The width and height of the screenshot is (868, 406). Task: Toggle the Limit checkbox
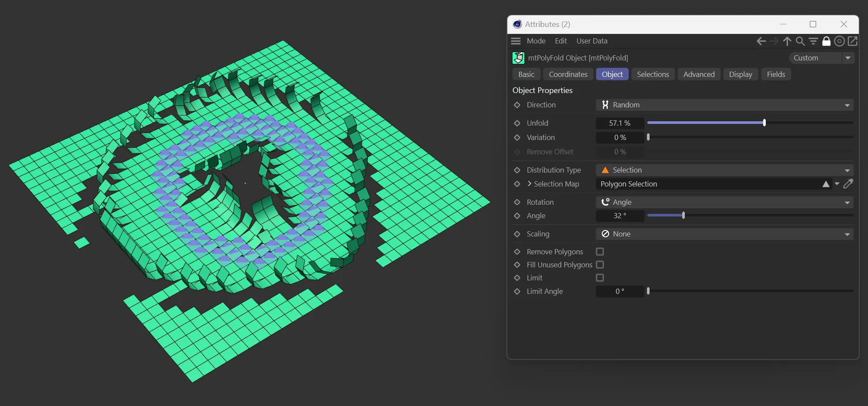pos(600,278)
